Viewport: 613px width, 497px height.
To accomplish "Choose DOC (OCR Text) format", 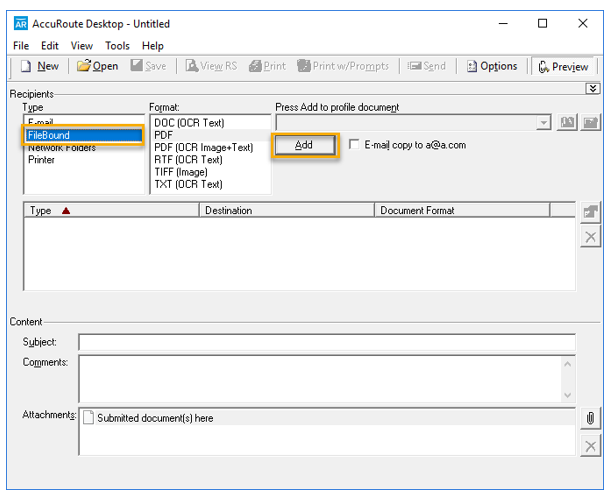I will (210, 123).
